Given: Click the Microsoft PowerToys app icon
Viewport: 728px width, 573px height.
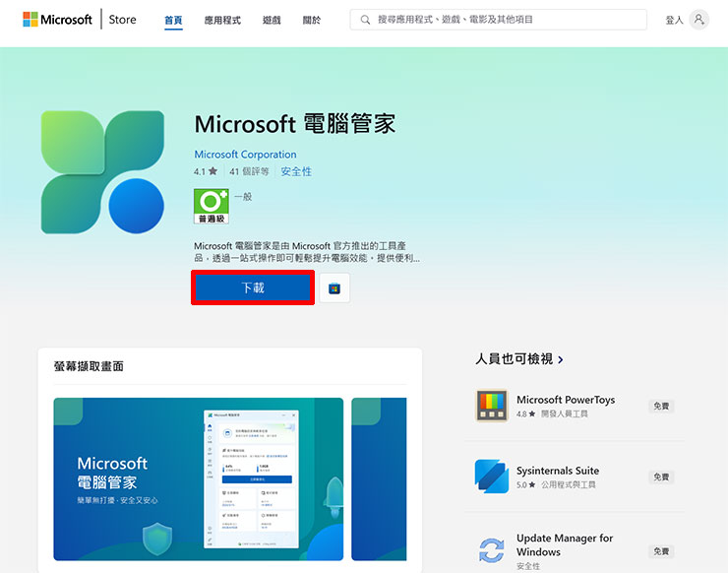Looking at the screenshot, I should click(492, 406).
